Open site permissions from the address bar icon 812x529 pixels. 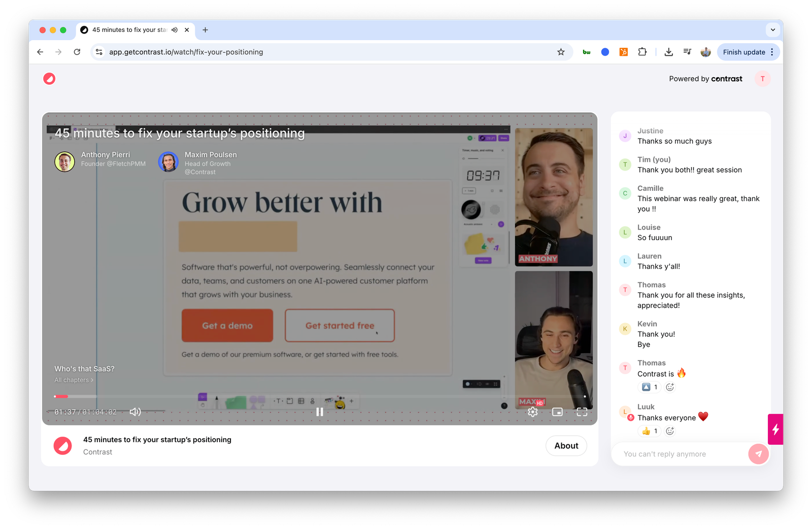pyautogui.click(x=98, y=52)
